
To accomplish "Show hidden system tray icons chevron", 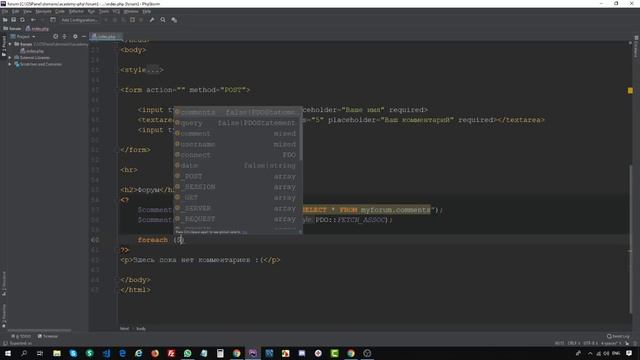I will 590,353.
